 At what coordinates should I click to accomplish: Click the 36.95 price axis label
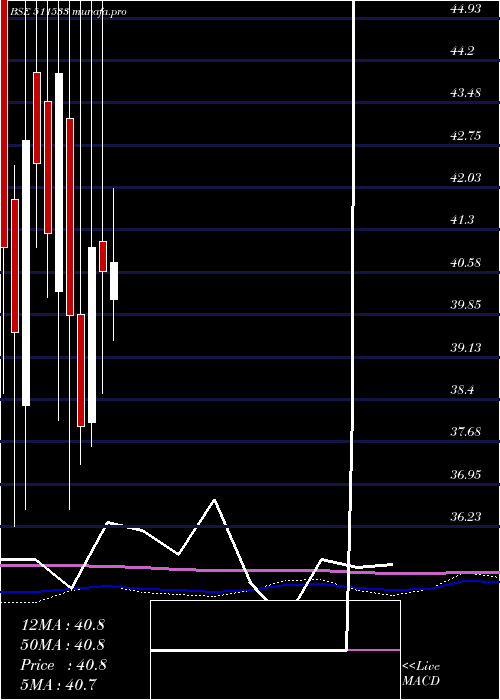pyautogui.click(x=466, y=474)
